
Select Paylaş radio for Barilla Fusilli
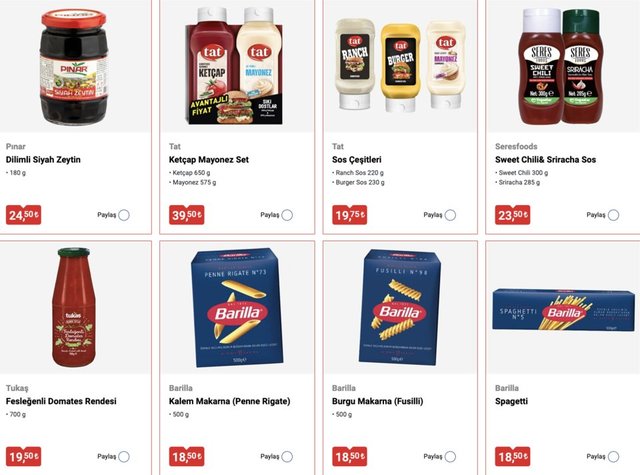450,457
